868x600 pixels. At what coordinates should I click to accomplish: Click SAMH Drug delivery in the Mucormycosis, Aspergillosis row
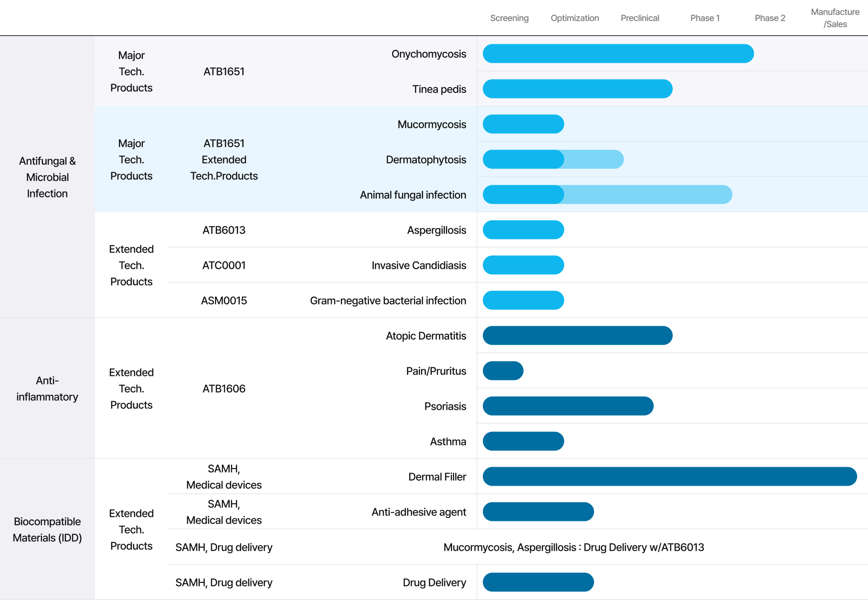pos(224,547)
